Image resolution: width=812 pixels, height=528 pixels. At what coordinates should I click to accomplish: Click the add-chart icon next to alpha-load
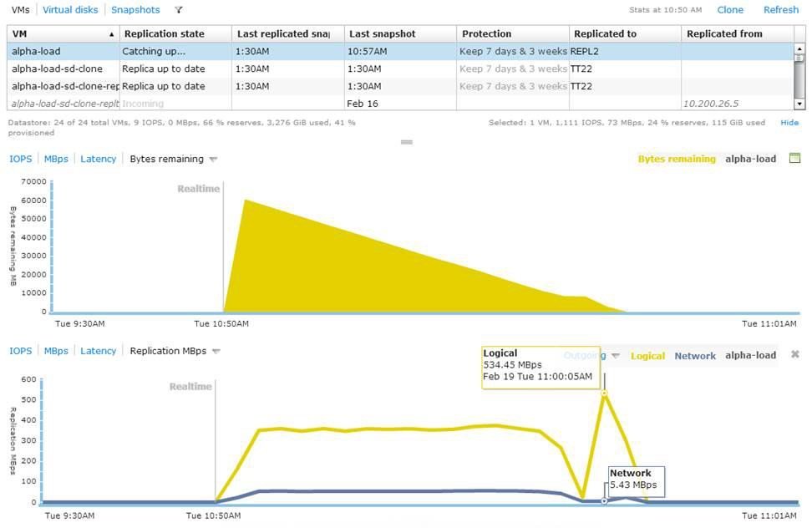pyautogui.click(x=794, y=159)
